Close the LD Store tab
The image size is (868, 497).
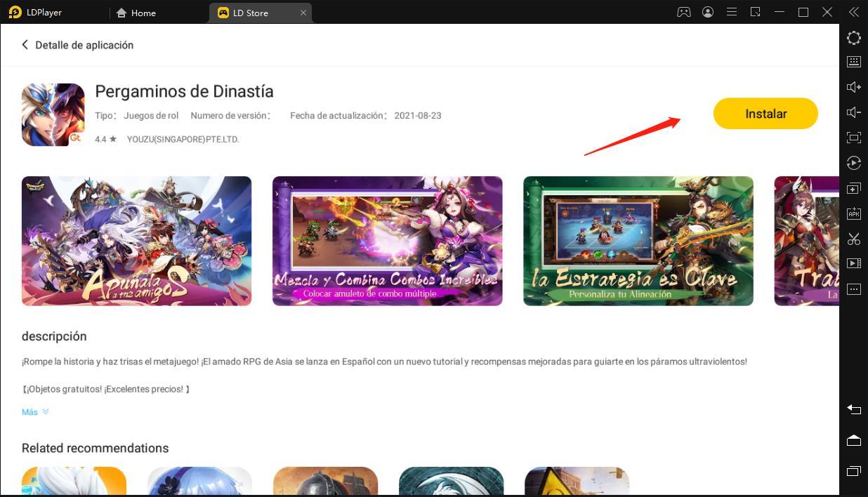tap(303, 13)
